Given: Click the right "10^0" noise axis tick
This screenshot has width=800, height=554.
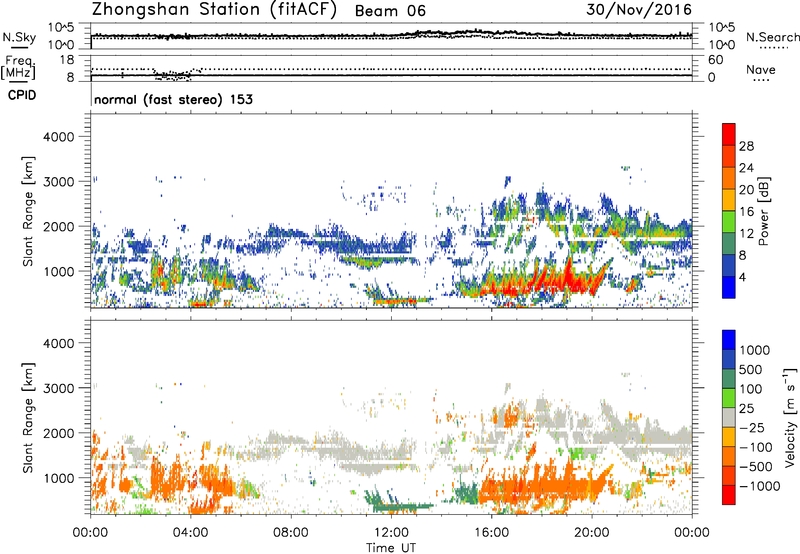Looking at the screenshot, I should point(722,45).
